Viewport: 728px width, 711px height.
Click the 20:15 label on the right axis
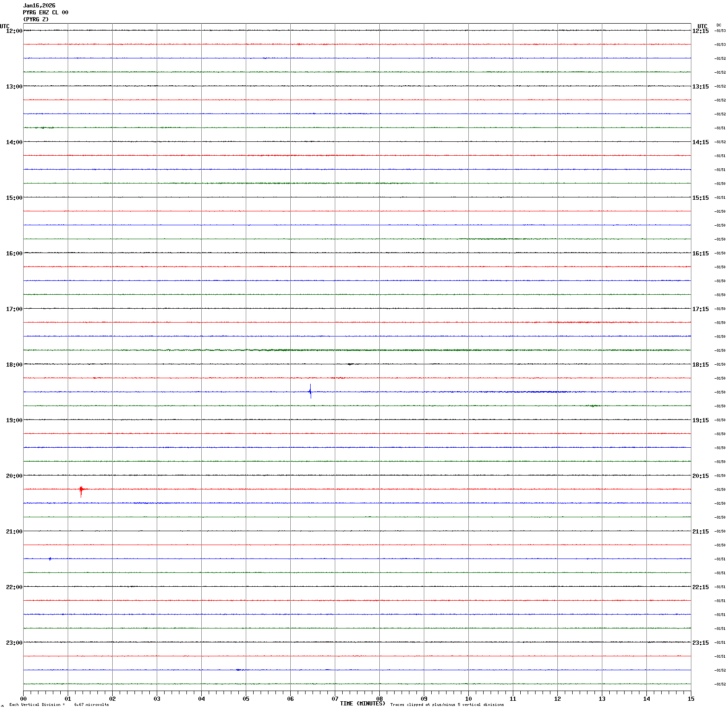(x=700, y=476)
